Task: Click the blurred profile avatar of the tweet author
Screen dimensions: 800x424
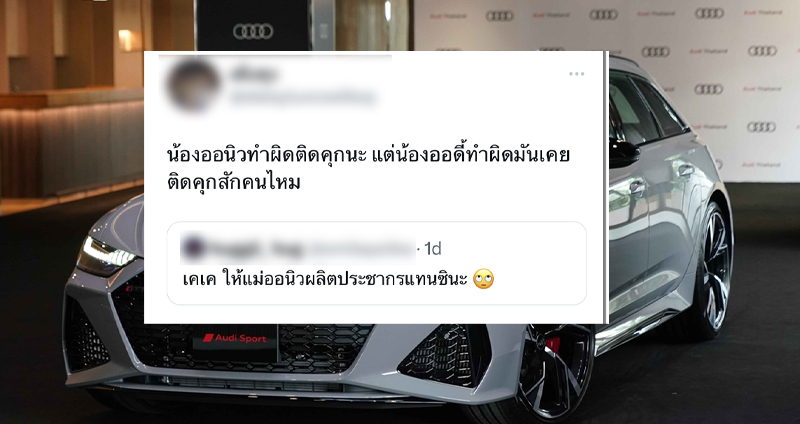Action: tap(193, 85)
